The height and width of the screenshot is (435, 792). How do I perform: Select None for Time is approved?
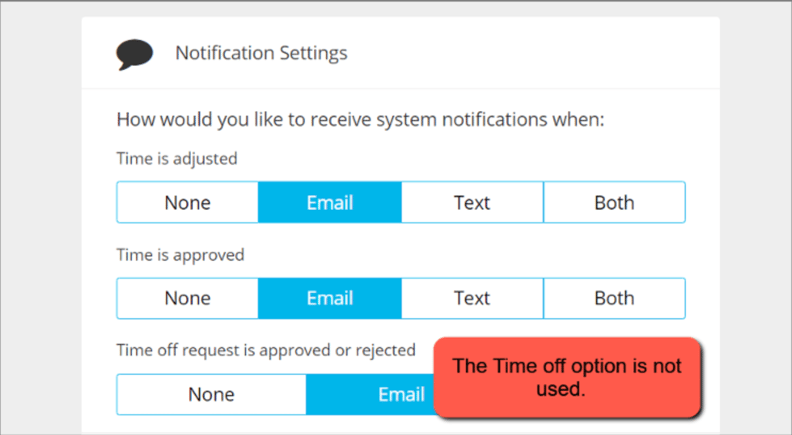tap(187, 298)
